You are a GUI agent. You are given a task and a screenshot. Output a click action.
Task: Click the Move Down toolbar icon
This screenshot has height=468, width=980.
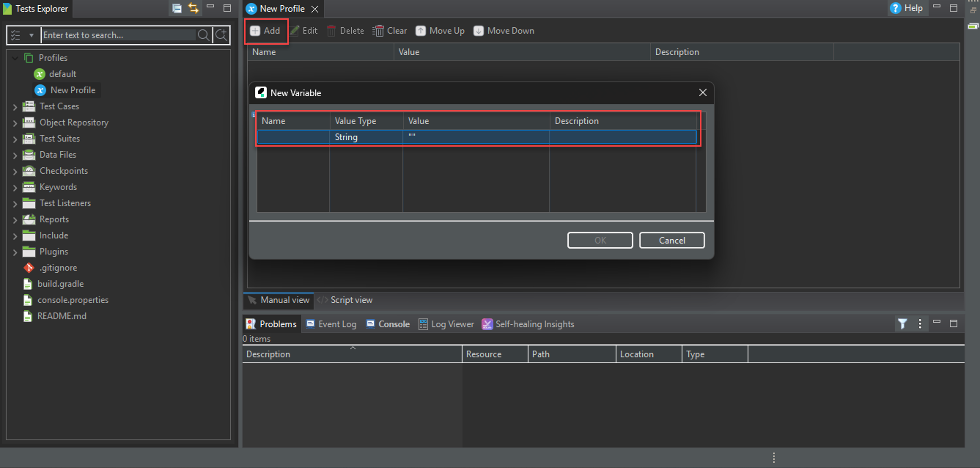point(478,31)
